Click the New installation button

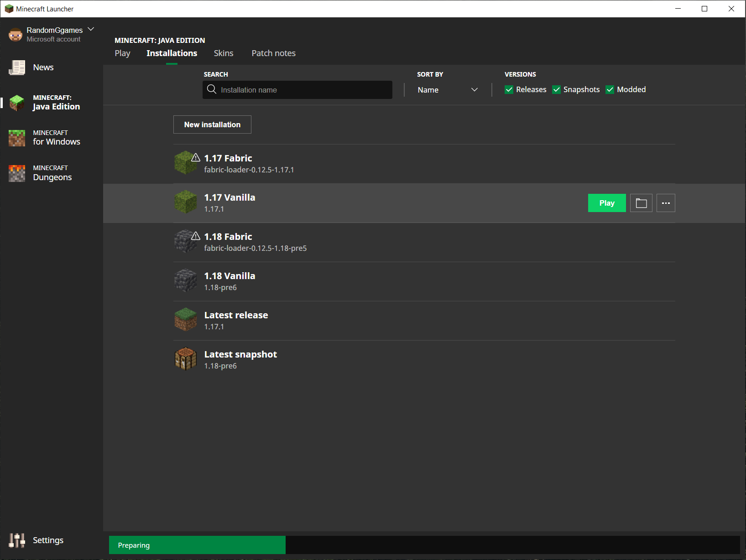click(212, 124)
